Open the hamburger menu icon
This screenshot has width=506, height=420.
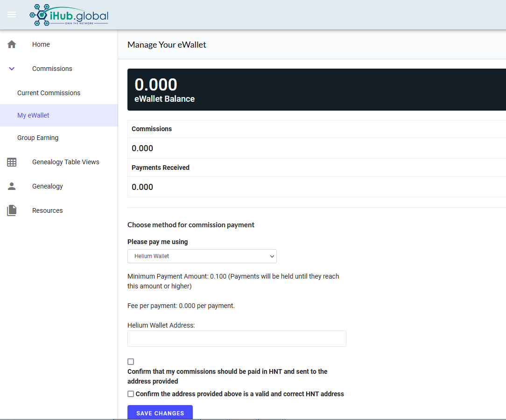coord(12,14)
